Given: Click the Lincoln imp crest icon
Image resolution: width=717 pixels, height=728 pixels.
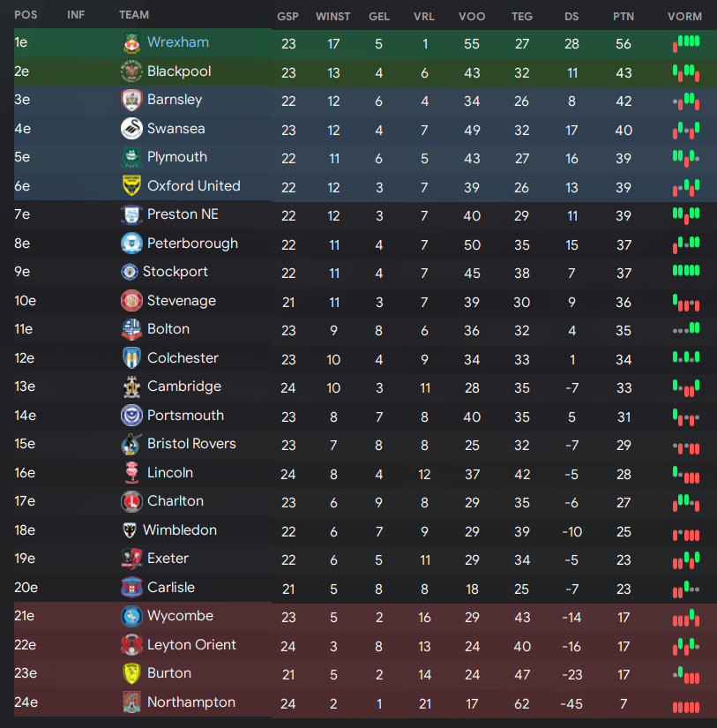Looking at the screenshot, I should coord(131,473).
